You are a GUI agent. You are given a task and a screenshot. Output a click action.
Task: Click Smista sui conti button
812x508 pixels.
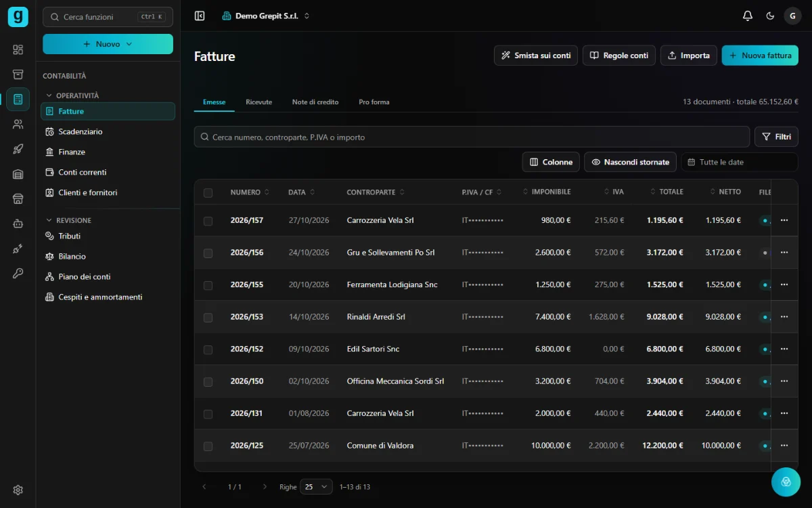[536, 56]
